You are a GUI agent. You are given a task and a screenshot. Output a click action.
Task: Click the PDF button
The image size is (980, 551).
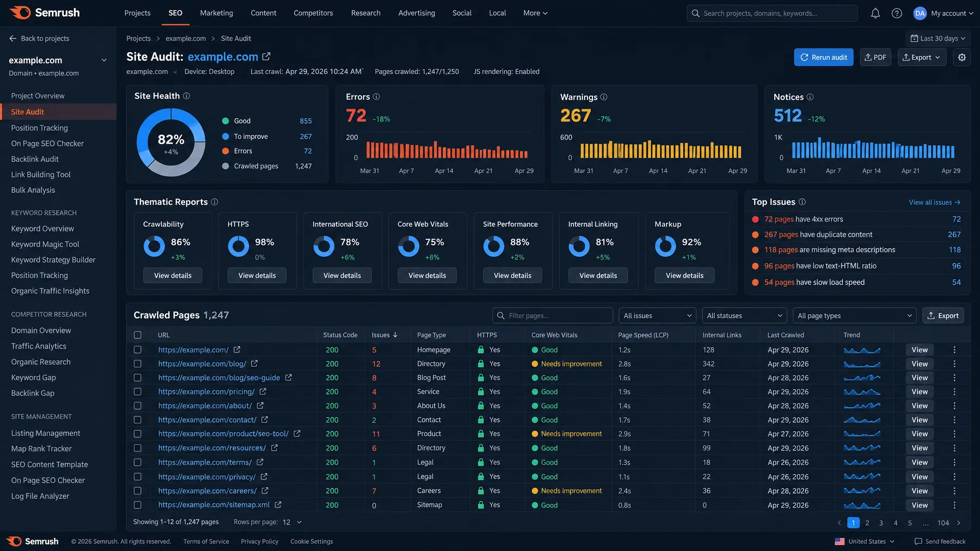pyautogui.click(x=875, y=57)
